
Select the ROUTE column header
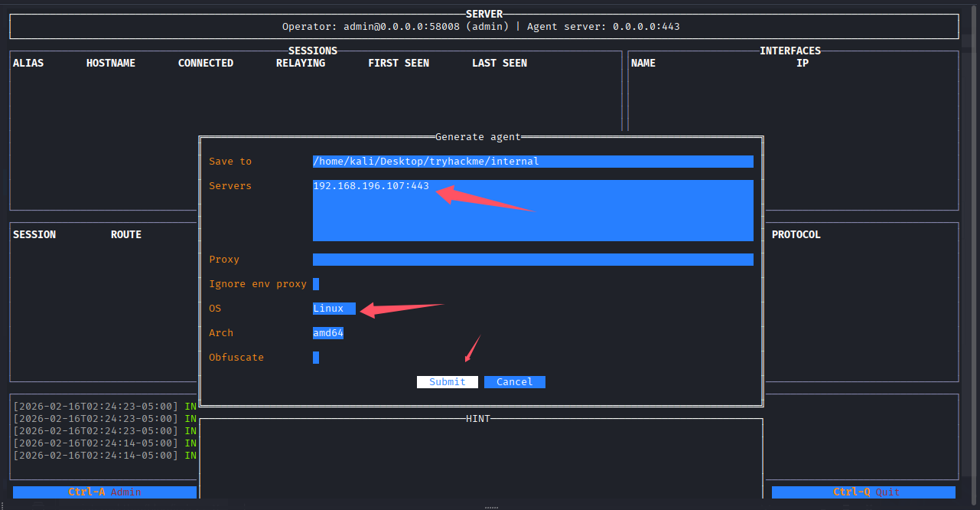coord(126,235)
